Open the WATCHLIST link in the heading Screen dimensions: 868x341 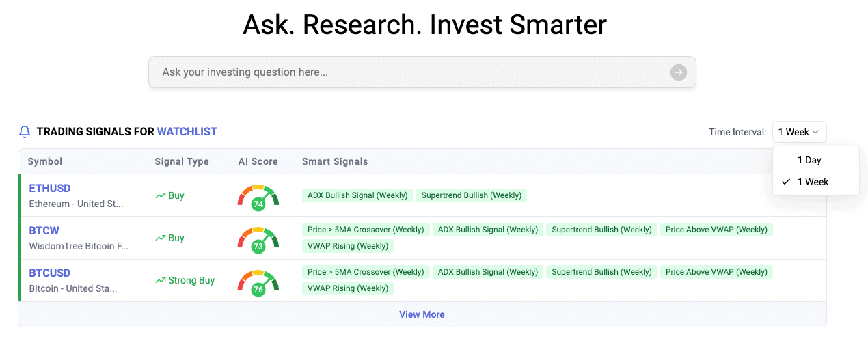[x=187, y=132]
